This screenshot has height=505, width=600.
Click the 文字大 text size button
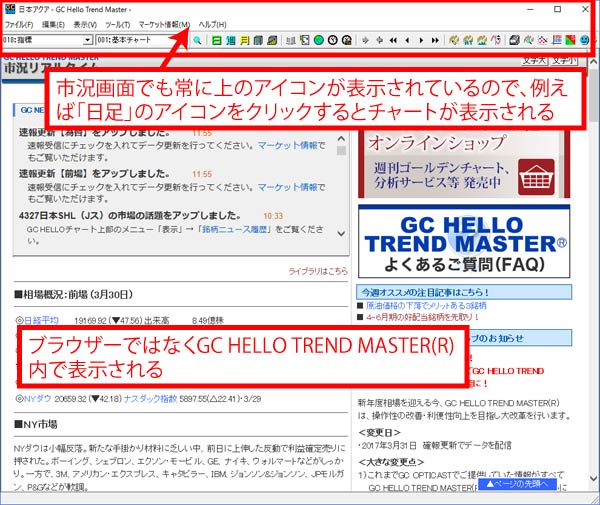click(535, 60)
